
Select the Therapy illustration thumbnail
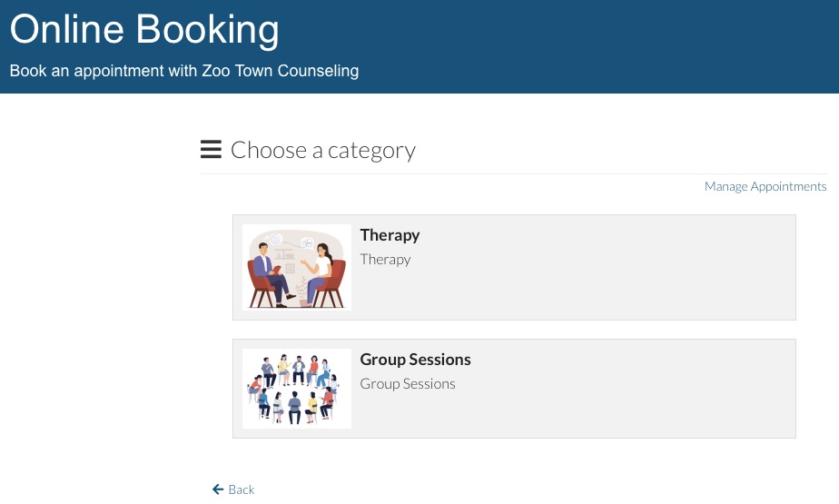tap(297, 267)
